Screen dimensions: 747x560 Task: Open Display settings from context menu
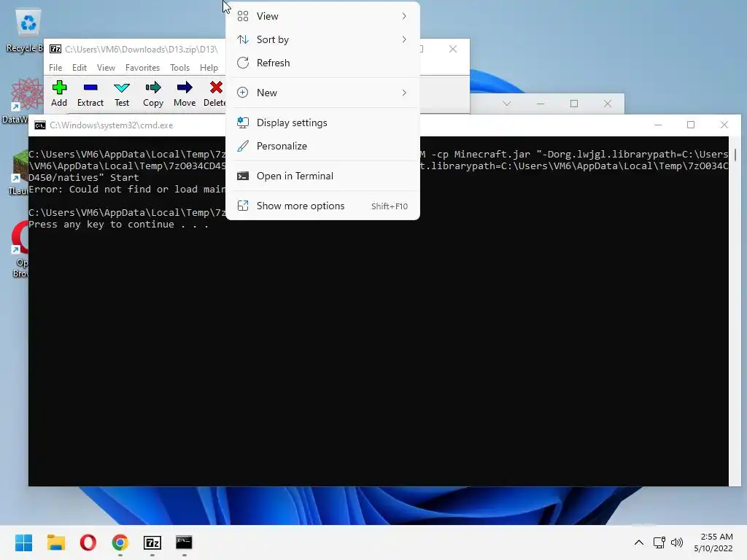(x=322, y=122)
